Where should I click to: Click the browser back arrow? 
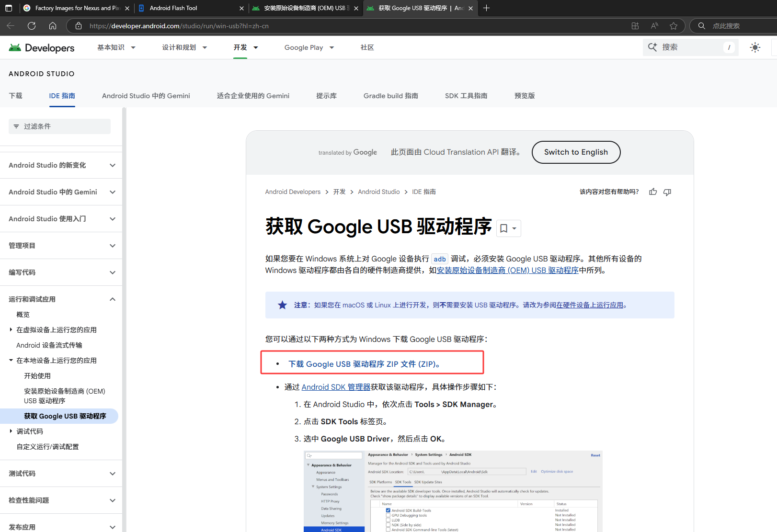pyautogui.click(x=11, y=26)
